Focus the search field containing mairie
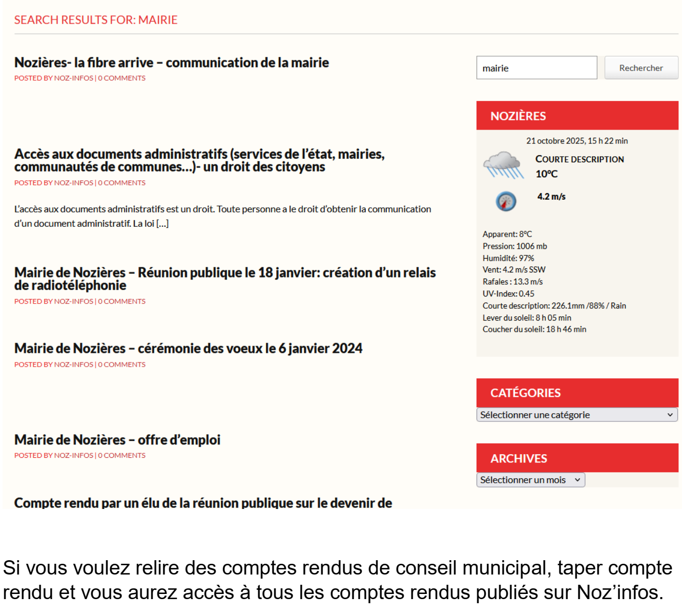Image resolution: width=682 pixels, height=616 pixels. point(536,68)
